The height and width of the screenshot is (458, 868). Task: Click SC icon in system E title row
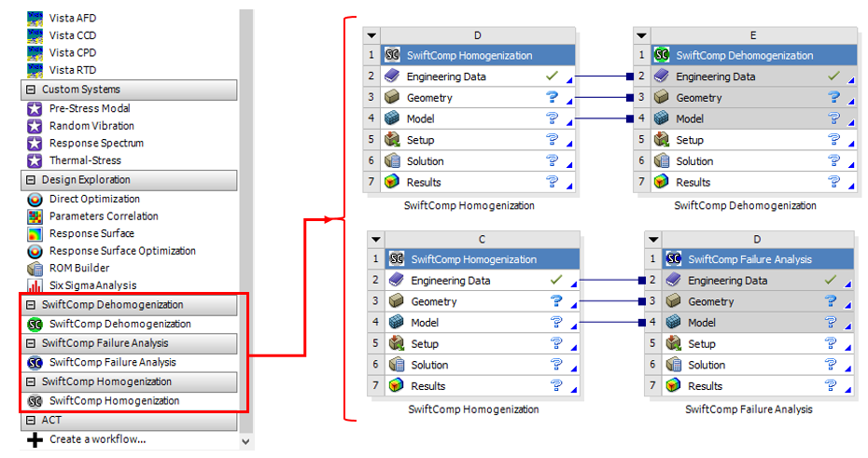[662, 55]
